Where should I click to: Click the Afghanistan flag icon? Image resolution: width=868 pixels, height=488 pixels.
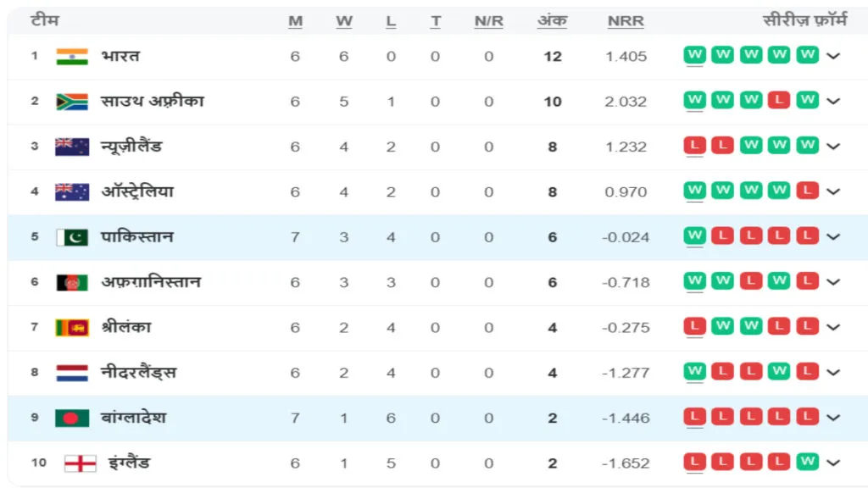click(x=72, y=283)
